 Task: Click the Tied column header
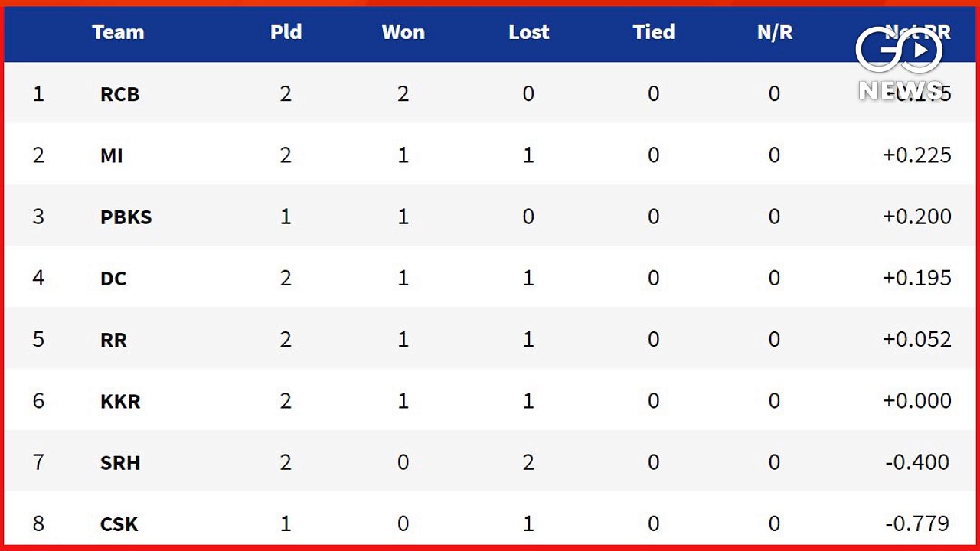pyautogui.click(x=654, y=32)
